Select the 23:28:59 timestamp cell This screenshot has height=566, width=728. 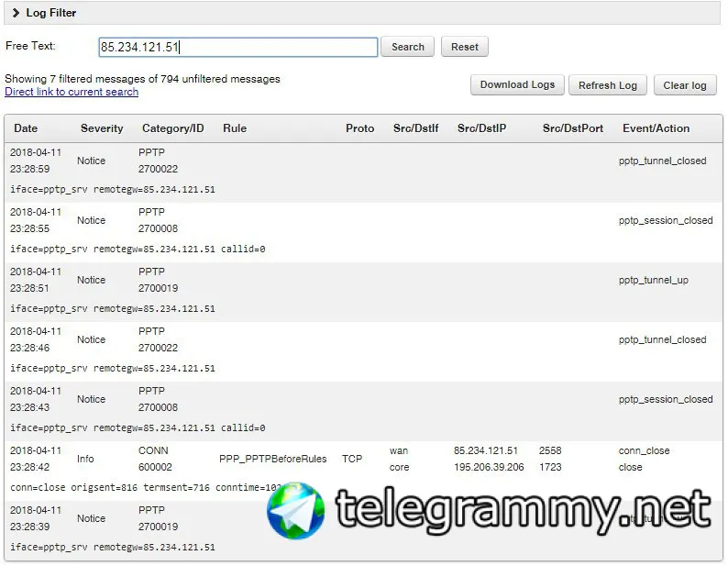tap(29, 169)
